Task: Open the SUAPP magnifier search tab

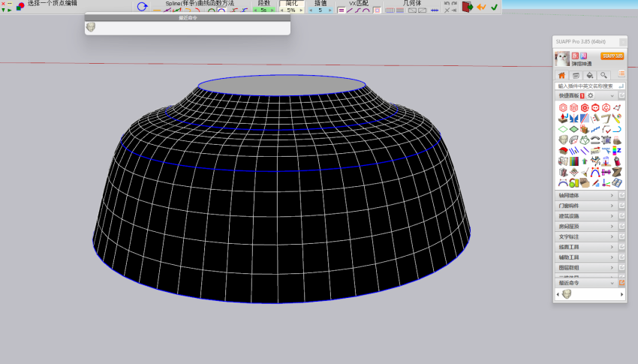Action: 603,75
